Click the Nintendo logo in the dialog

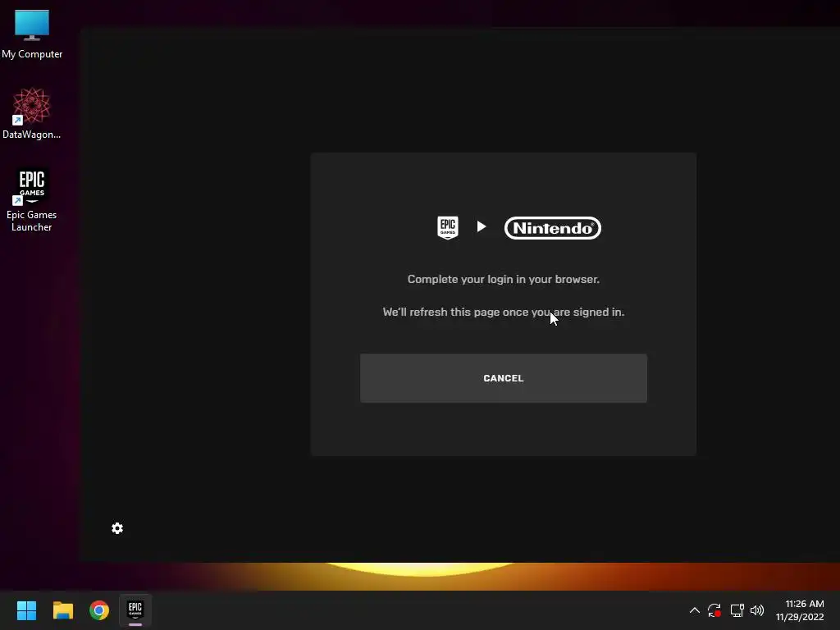pyautogui.click(x=553, y=228)
